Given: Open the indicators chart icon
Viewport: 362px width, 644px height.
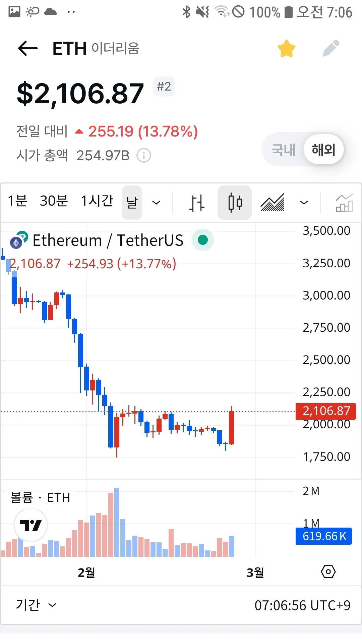Looking at the screenshot, I should 344,203.
